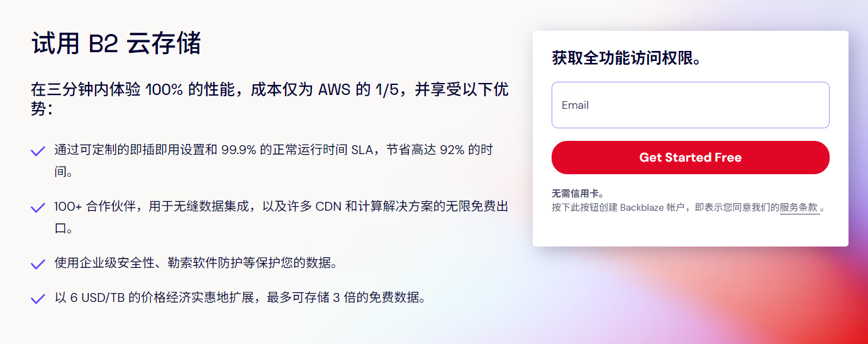Click the word Backblaze in the disclaimer
This screenshot has height=344, width=868.
coord(642,207)
